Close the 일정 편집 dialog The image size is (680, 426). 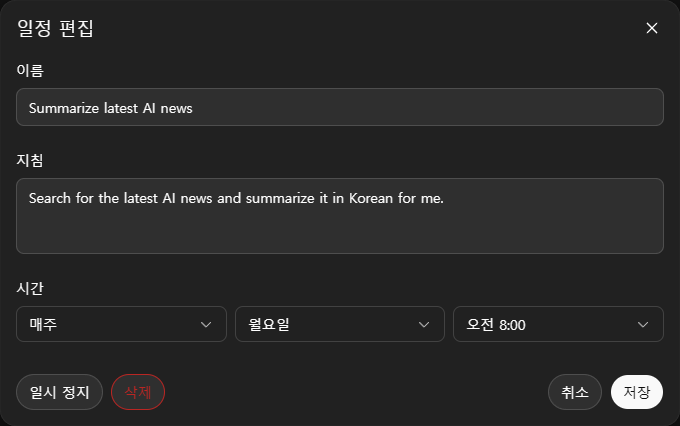click(x=652, y=28)
